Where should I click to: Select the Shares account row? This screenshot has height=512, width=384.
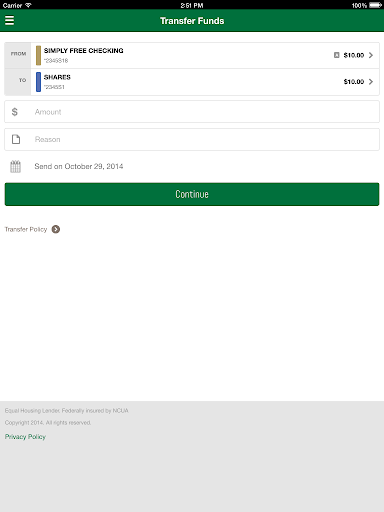[205, 82]
